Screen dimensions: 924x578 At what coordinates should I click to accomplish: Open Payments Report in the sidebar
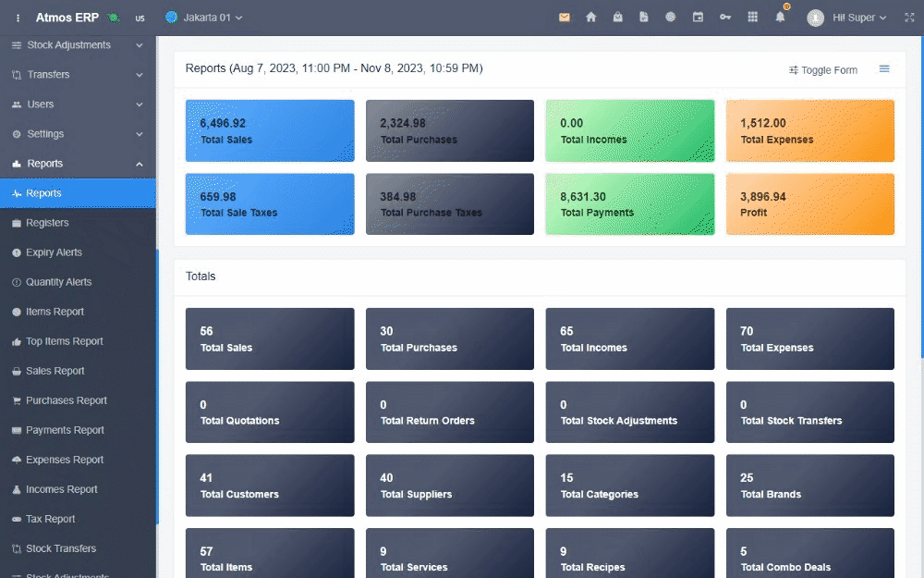78,430
